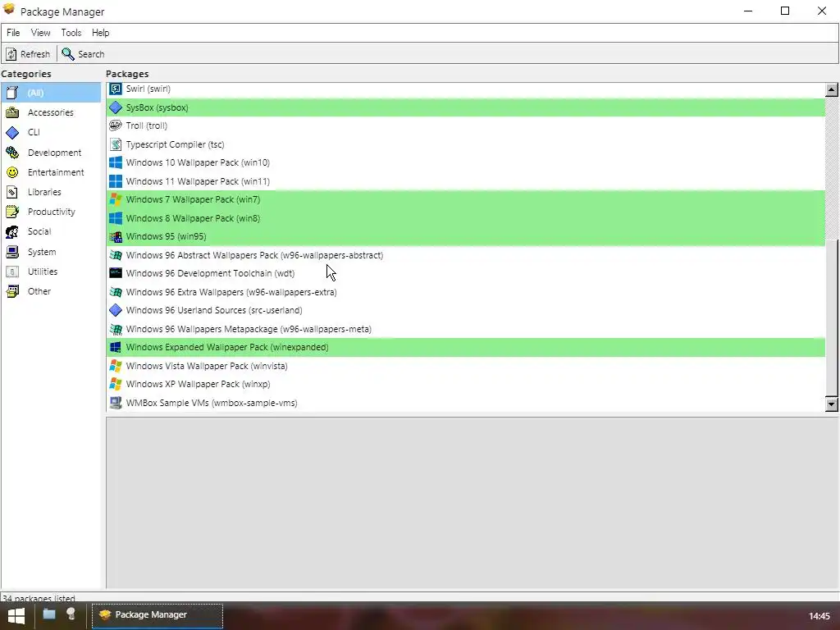Click the Windows 96 Development Toolchain icon
840x630 pixels.
[115, 273]
